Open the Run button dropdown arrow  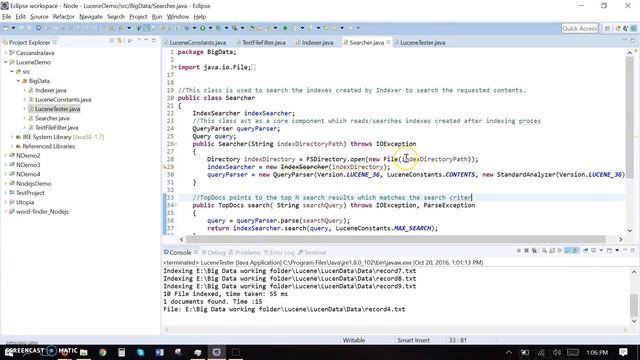[x=210, y=28]
